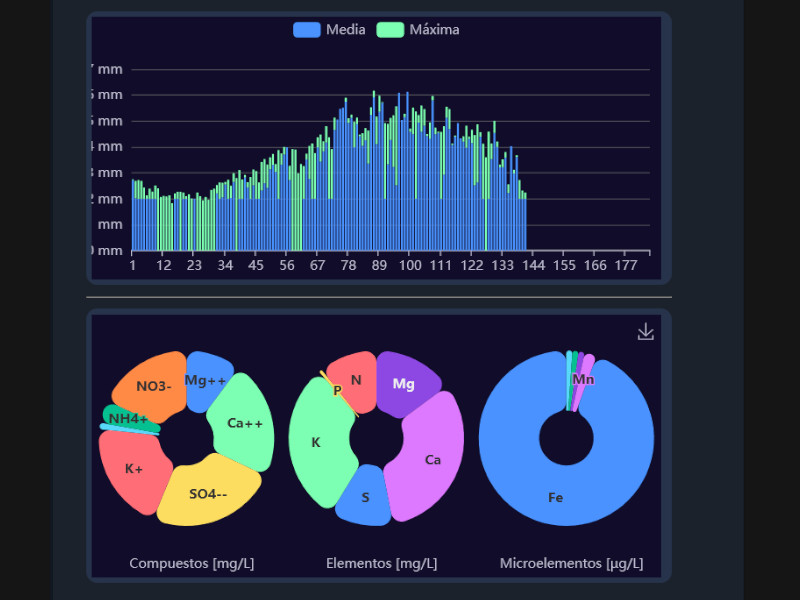The image size is (800, 600).
Task: Click the N slice in Elementos chart
Action: point(356,379)
